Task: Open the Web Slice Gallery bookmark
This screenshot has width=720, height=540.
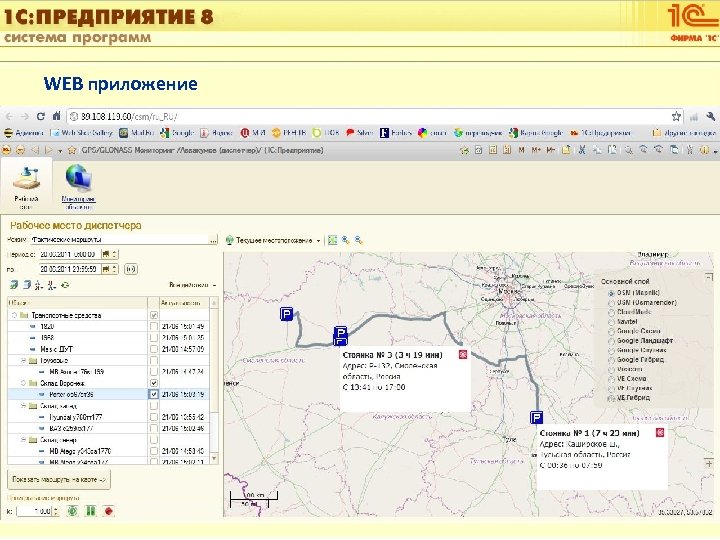Action: coord(82,133)
